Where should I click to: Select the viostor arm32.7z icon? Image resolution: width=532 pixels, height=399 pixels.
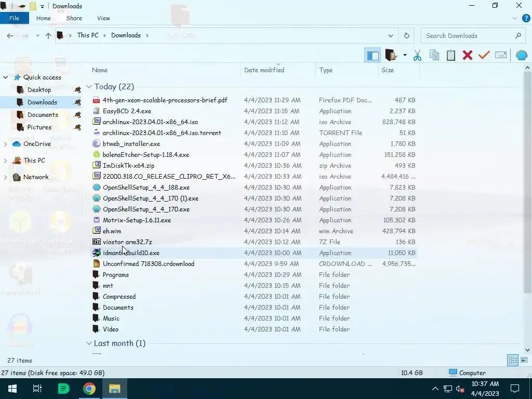tap(96, 242)
